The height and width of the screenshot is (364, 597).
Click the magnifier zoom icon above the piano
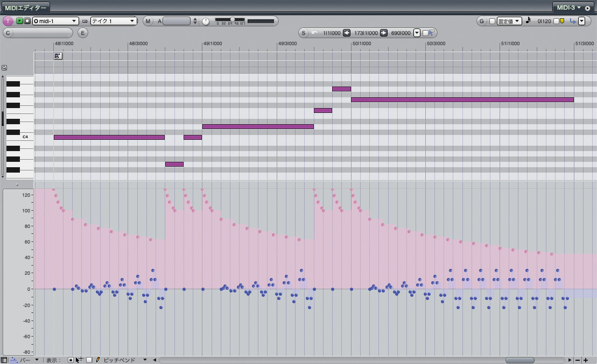[4, 68]
